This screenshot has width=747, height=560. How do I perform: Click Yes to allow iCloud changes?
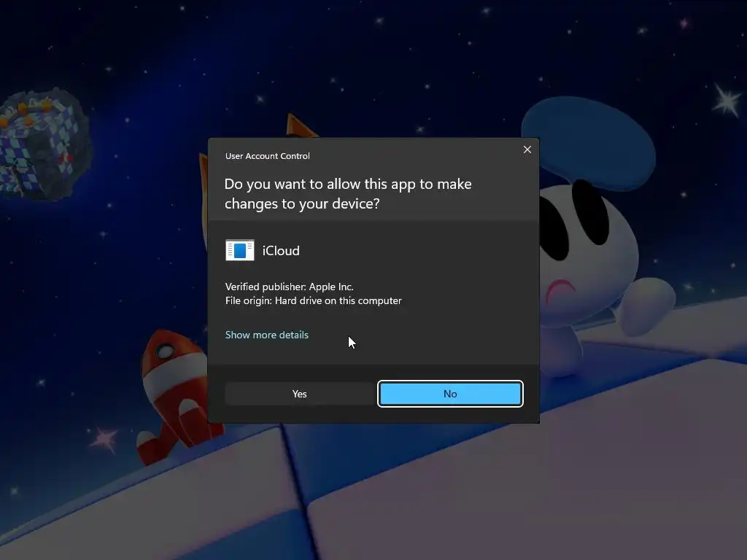pyautogui.click(x=299, y=394)
